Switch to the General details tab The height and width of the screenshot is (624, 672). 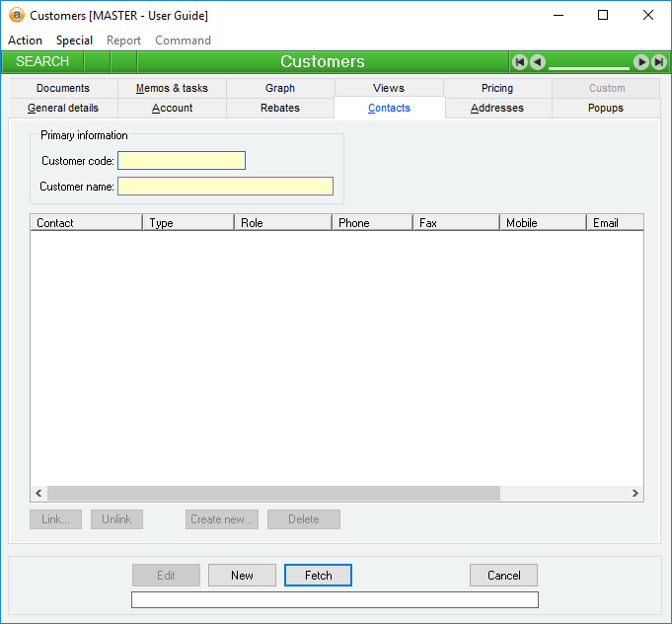tap(62, 108)
